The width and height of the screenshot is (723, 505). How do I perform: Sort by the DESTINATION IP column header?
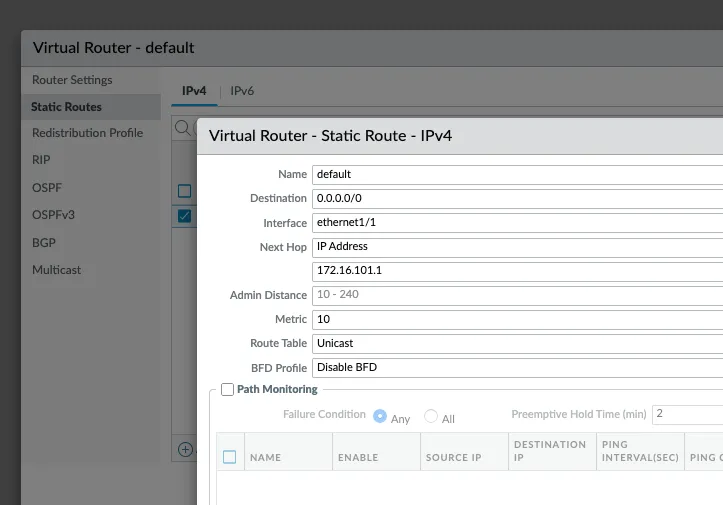click(550, 451)
